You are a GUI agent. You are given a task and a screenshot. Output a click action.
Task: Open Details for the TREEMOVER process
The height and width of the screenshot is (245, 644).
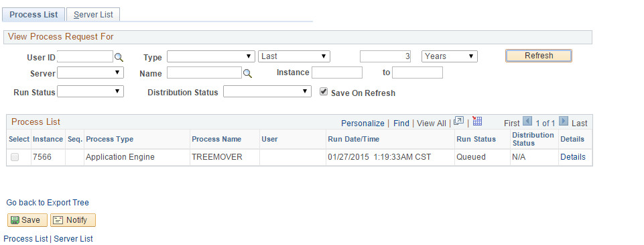[573, 156]
